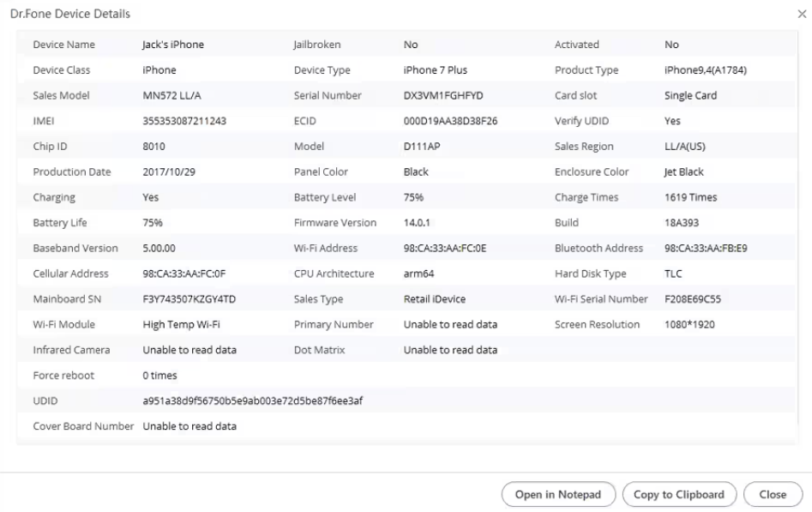Click the Sales Model value MN572 LL/A
This screenshot has height=512, width=812.
(171, 95)
